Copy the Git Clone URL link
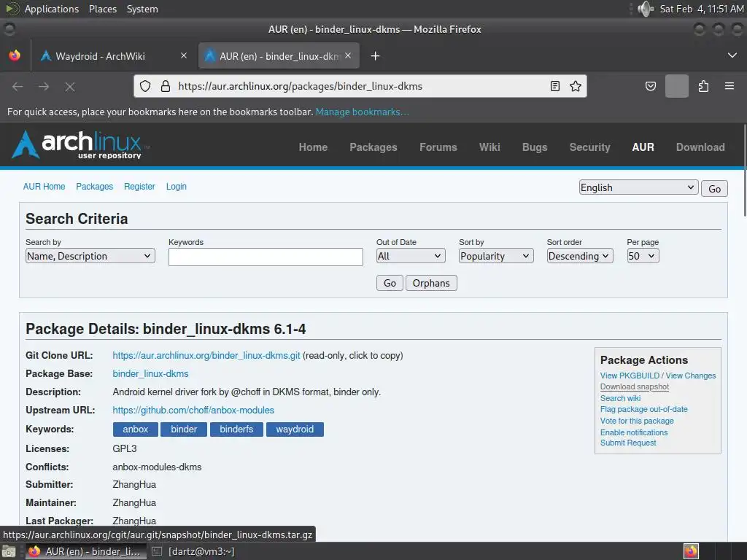Screen dimensions: 747x560 click(206, 355)
